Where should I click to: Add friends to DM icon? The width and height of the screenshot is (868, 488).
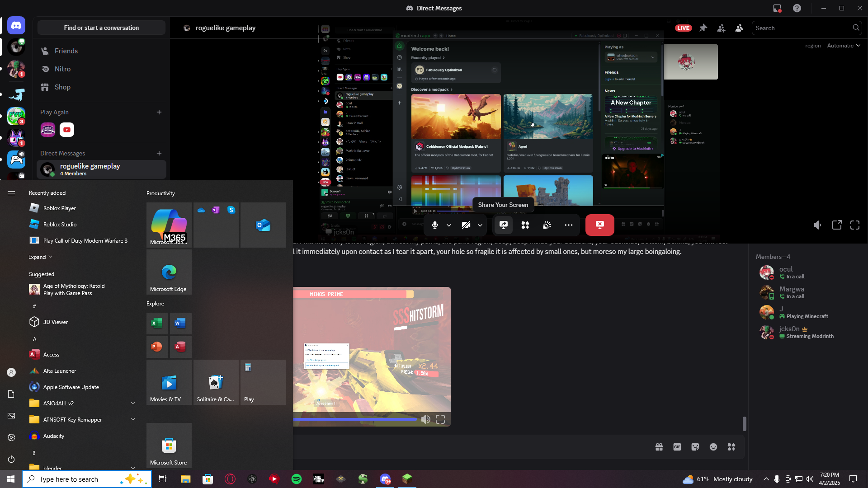tap(721, 28)
